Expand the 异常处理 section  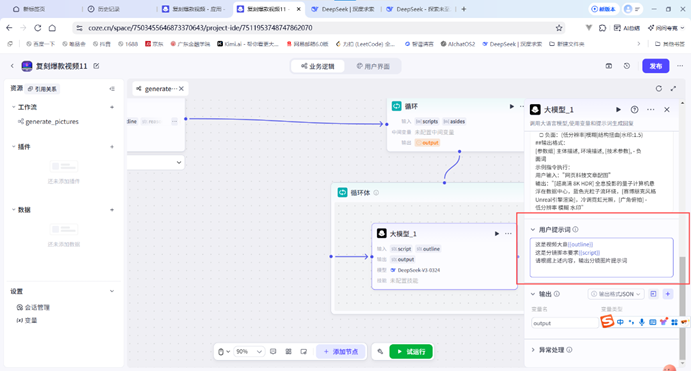click(533, 350)
